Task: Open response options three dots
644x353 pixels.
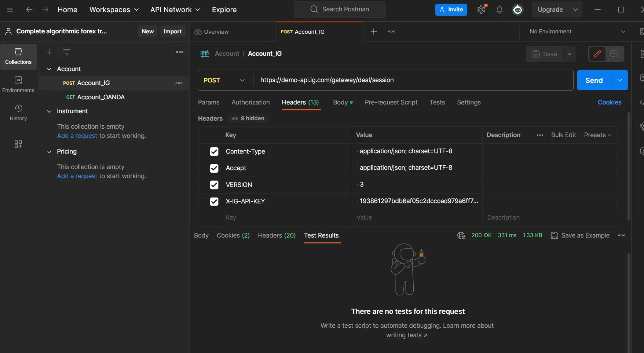Action: (x=622, y=235)
